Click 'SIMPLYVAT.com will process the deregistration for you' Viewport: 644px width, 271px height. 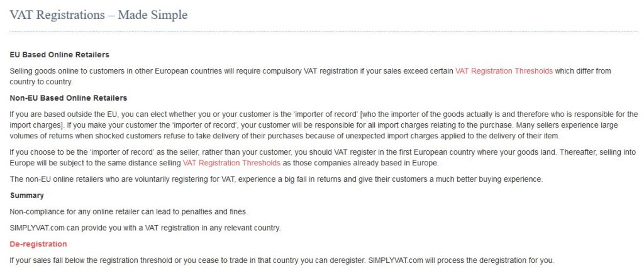461,260
